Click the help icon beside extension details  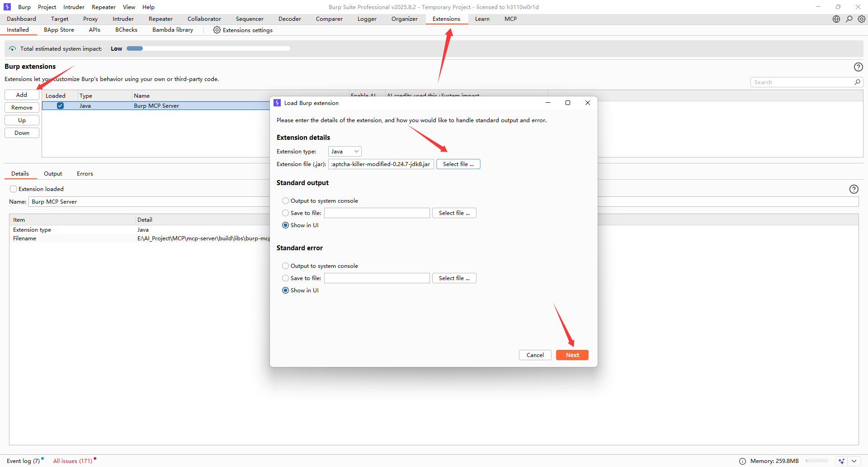(854, 189)
